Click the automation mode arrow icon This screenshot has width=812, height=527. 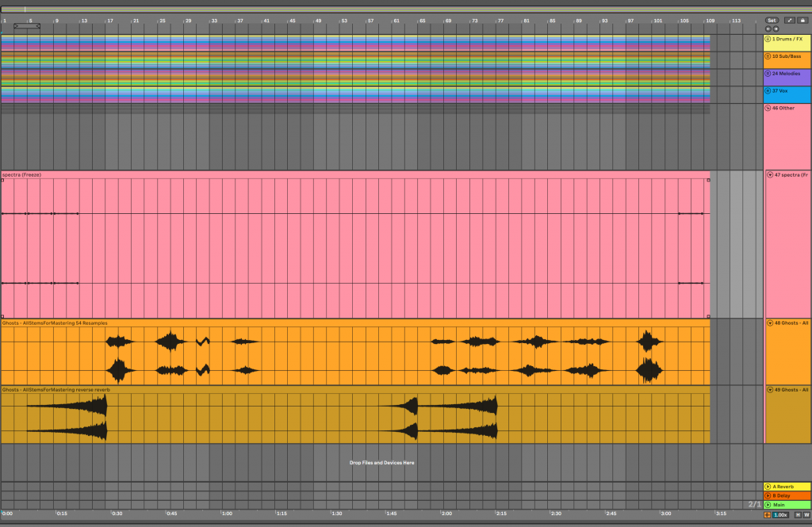pyautogui.click(x=791, y=20)
